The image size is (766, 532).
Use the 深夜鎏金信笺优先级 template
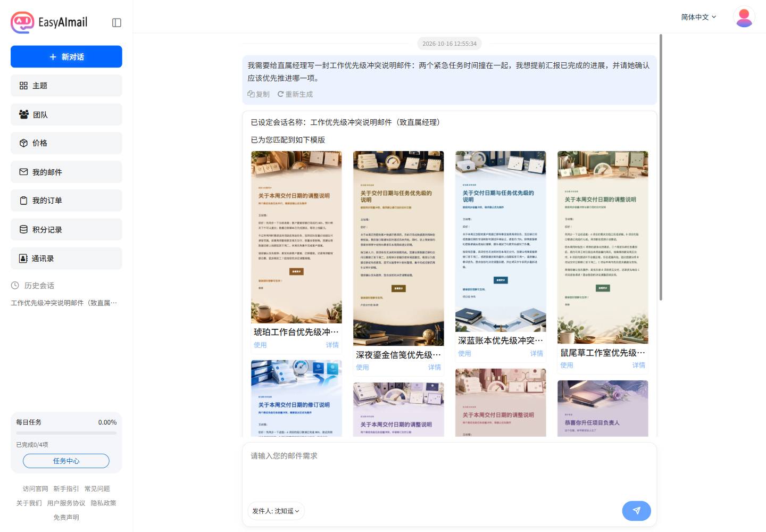[362, 367]
